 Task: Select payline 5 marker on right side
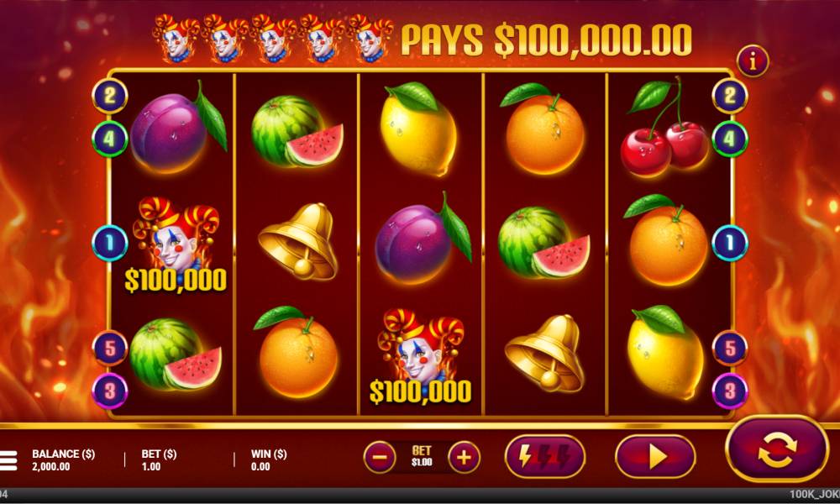point(730,348)
